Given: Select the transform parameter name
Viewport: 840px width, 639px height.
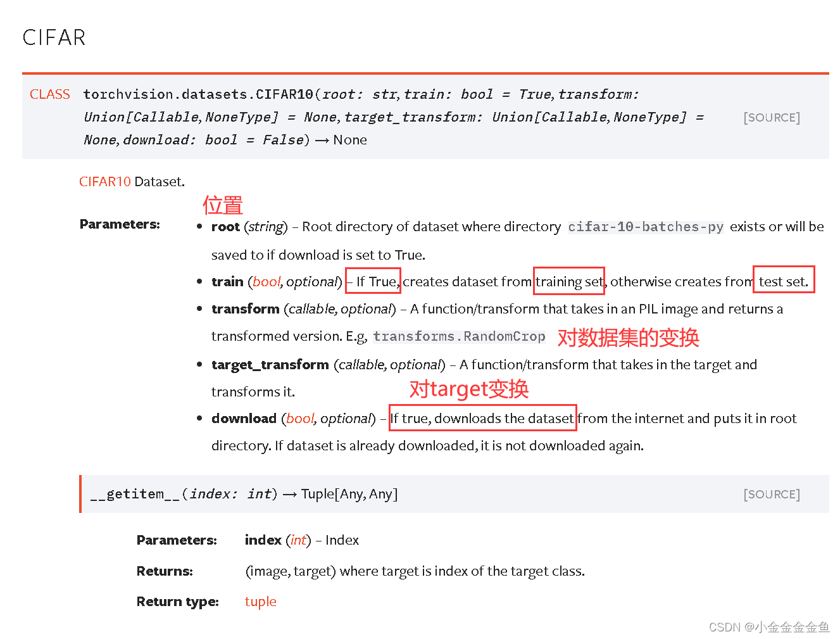Looking at the screenshot, I should point(246,309).
